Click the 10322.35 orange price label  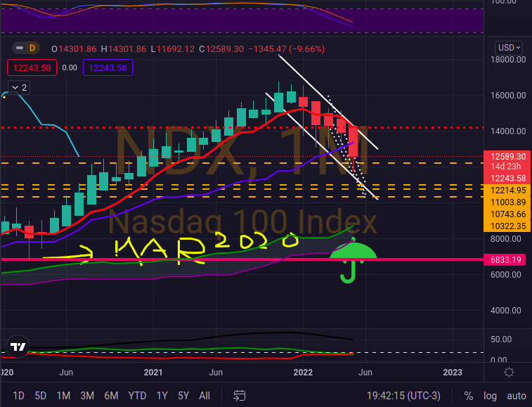point(507,226)
